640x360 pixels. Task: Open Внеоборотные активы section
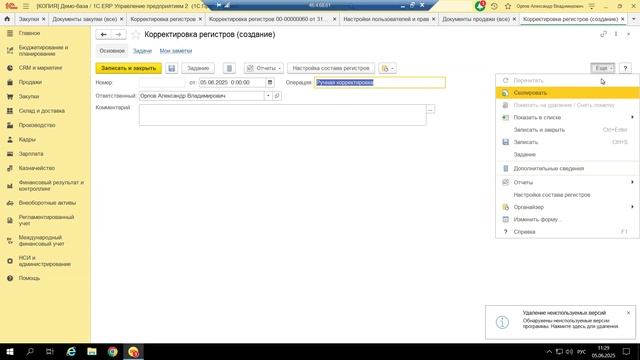click(47, 203)
